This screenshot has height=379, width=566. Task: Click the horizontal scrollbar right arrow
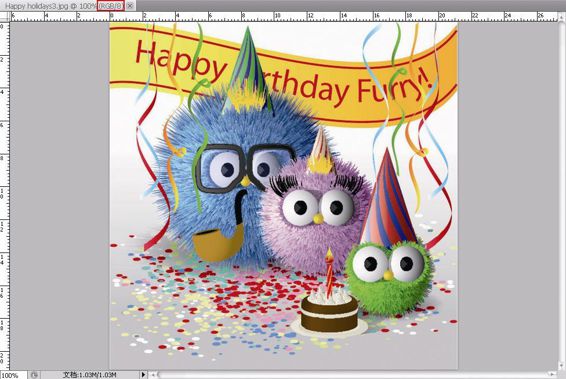pos(552,375)
